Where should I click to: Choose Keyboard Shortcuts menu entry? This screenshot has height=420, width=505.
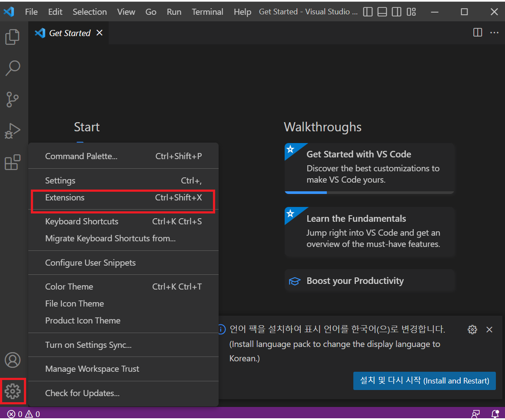(123, 222)
